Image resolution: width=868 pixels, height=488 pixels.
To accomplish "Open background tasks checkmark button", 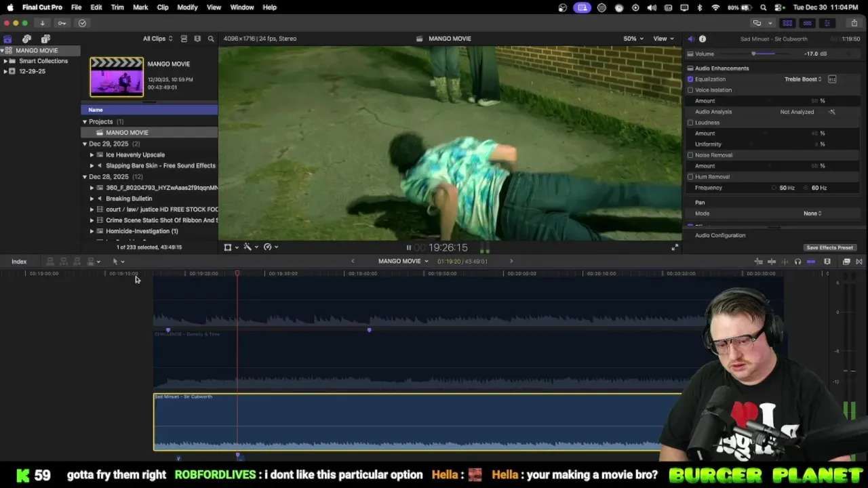I will pos(82,23).
